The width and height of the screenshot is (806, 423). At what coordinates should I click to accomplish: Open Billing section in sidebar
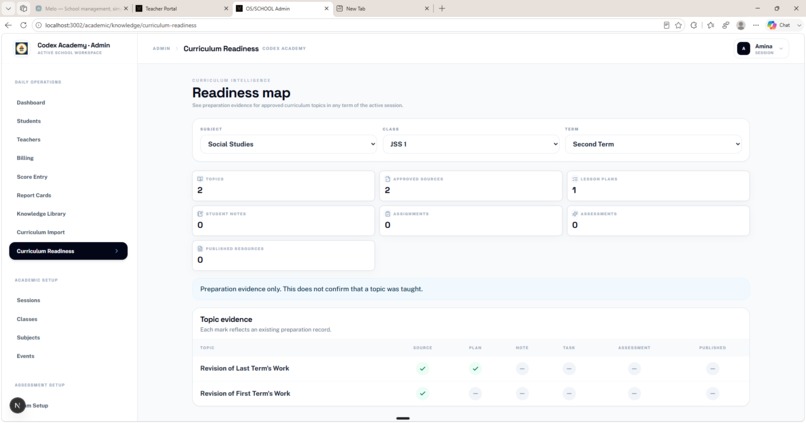tap(25, 158)
